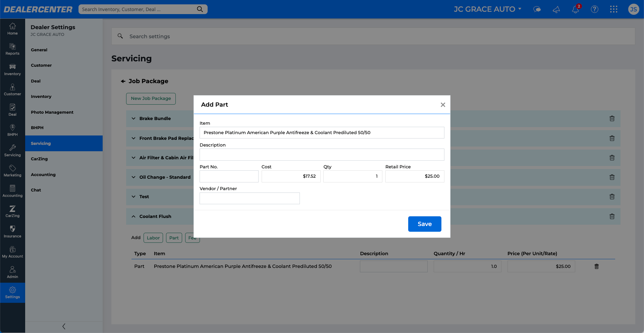
Task: Go back using Job Package arrow
Action: coord(123,81)
